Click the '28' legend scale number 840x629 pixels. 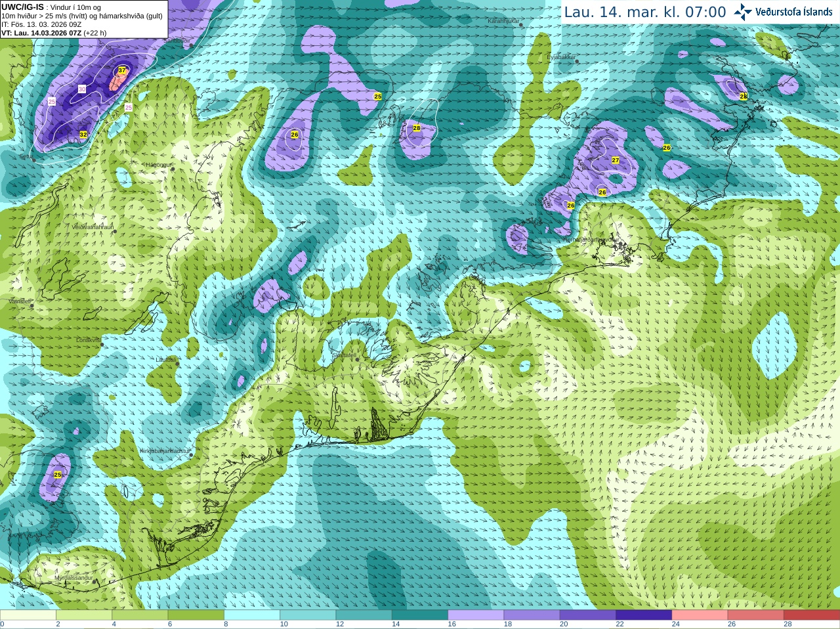click(787, 624)
